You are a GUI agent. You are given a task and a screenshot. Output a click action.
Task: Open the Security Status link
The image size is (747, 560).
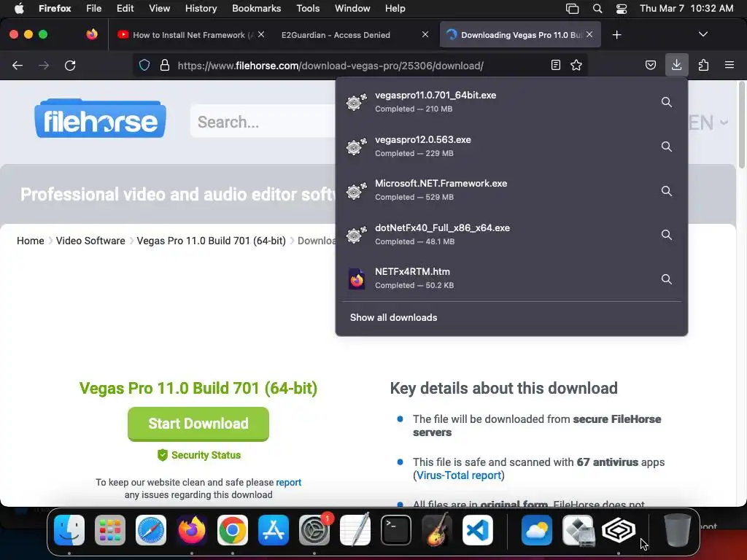click(198, 455)
